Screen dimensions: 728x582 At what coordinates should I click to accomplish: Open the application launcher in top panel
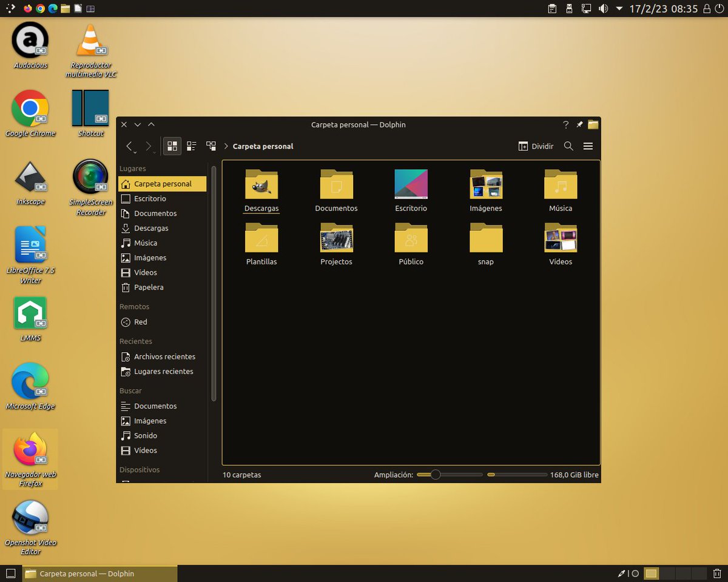pyautogui.click(x=10, y=8)
